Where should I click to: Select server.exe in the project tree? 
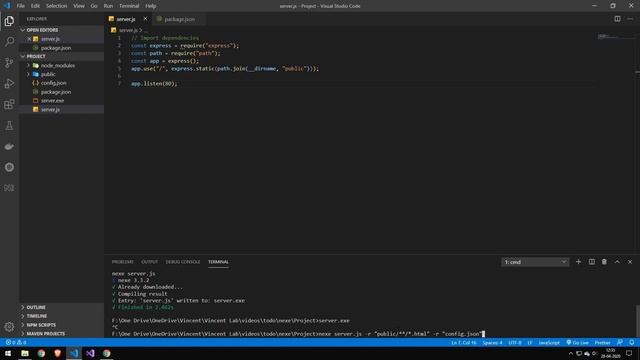point(61,100)
